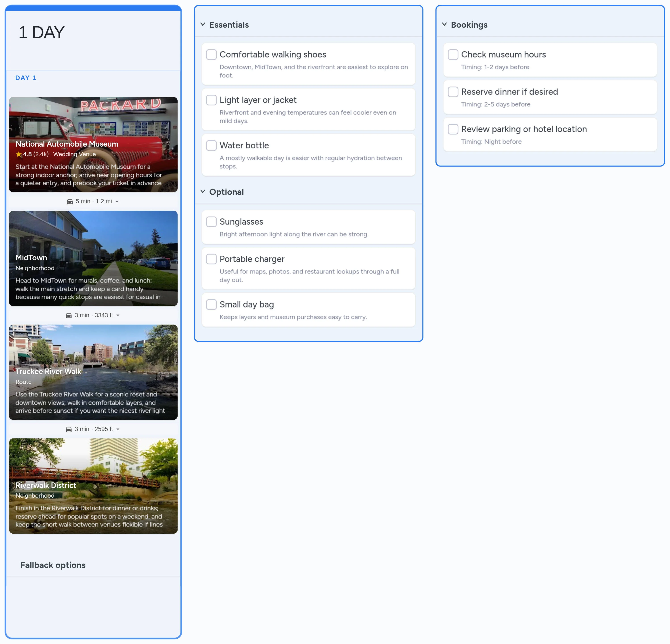Click car icon beside 3 min 2595 ft

(69, 429)
